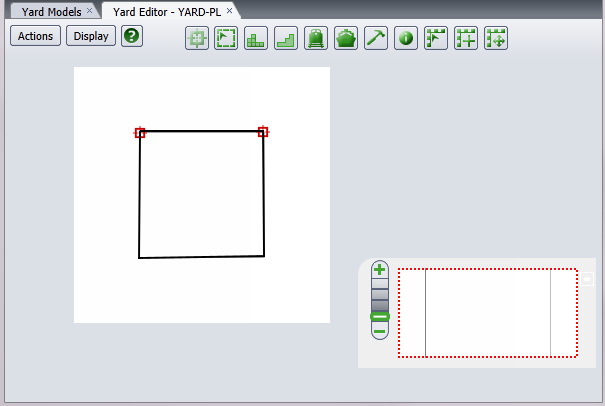Select the dashed selection box tool
The image size is (605, 406).
point(226,38)
